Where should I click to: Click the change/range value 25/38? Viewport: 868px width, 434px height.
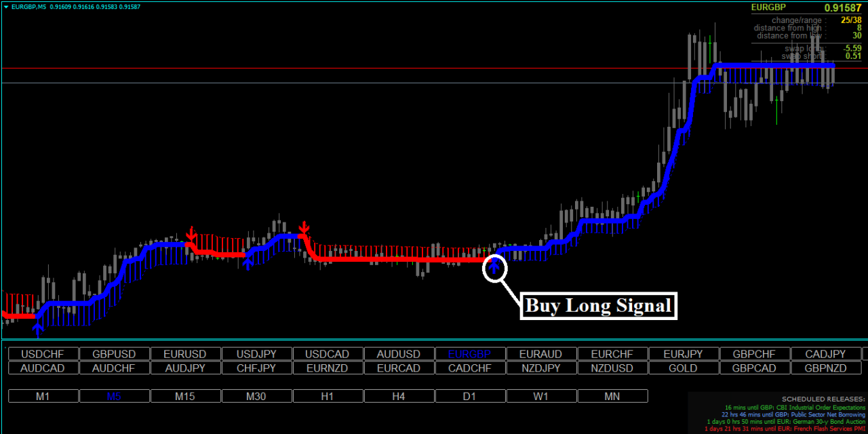[851, 20]
